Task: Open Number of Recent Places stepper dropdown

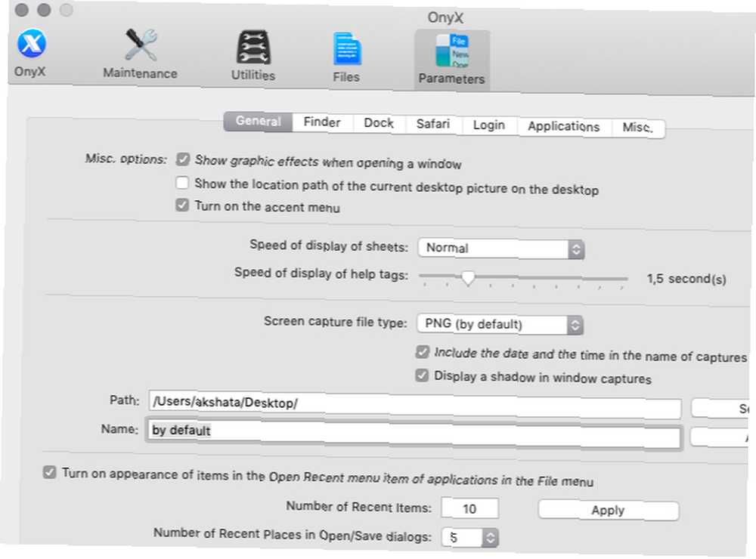Action: click(x=470, y=537)
